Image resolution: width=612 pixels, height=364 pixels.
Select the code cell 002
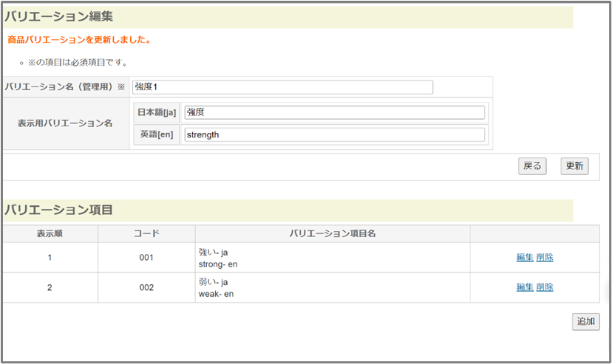click(146, 287)
